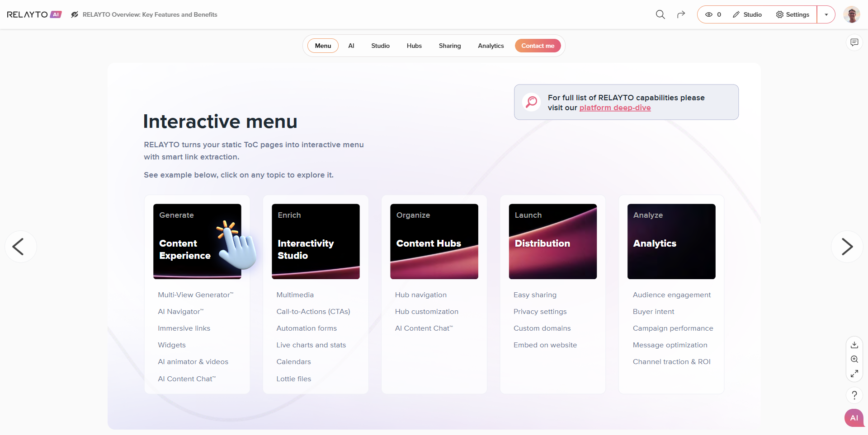This screenshot has height=435, width=868.
Task: Open the Content Hubs card
Action: point(434,241)
